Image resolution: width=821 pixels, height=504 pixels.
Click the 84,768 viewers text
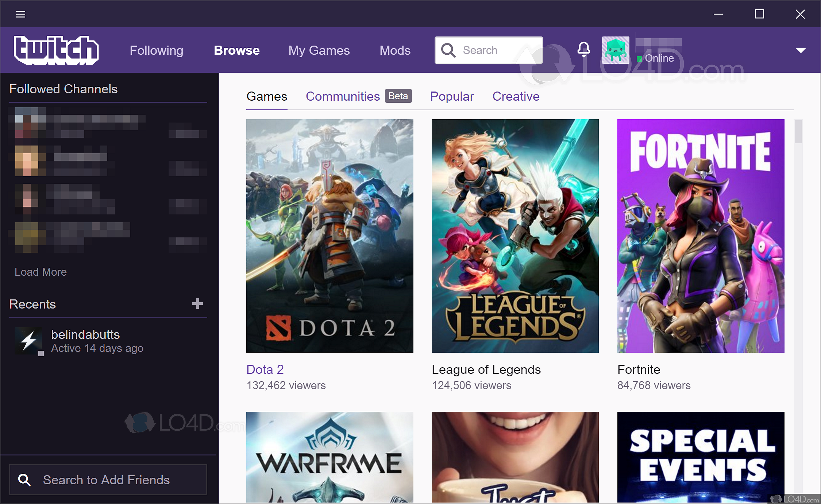point(654,385)
